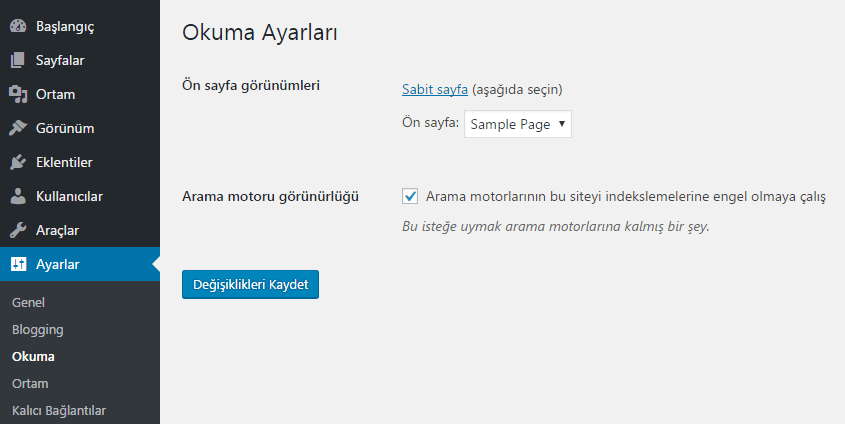The width and height of the screenshot is (845, 424).
Task: Click the Araçlar wrench icon
Action: (18, 230)
